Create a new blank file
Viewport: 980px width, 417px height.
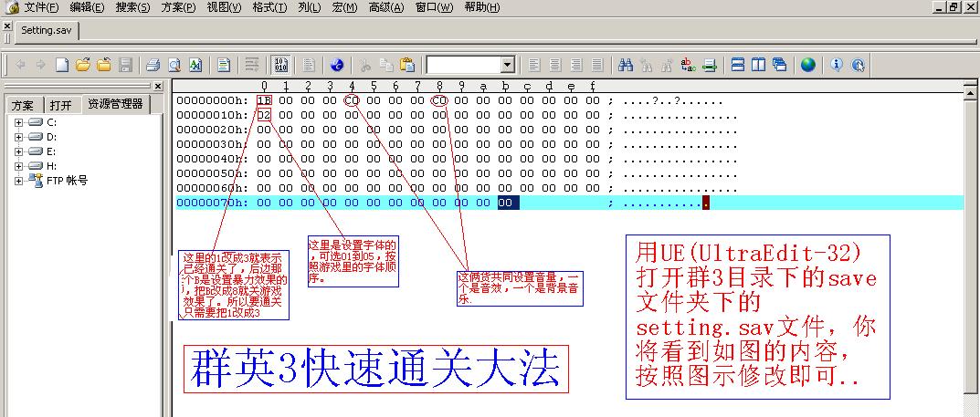(62, 65)
